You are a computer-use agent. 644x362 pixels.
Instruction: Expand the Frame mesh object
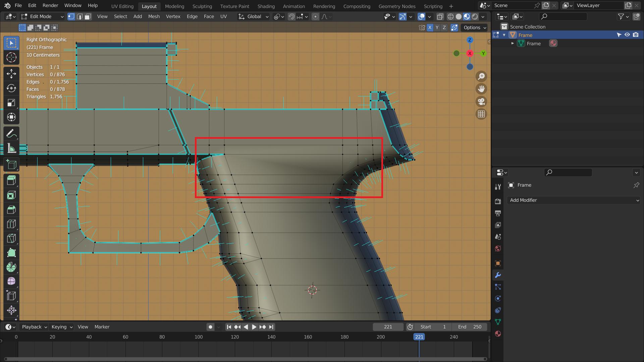click(513, 44)
